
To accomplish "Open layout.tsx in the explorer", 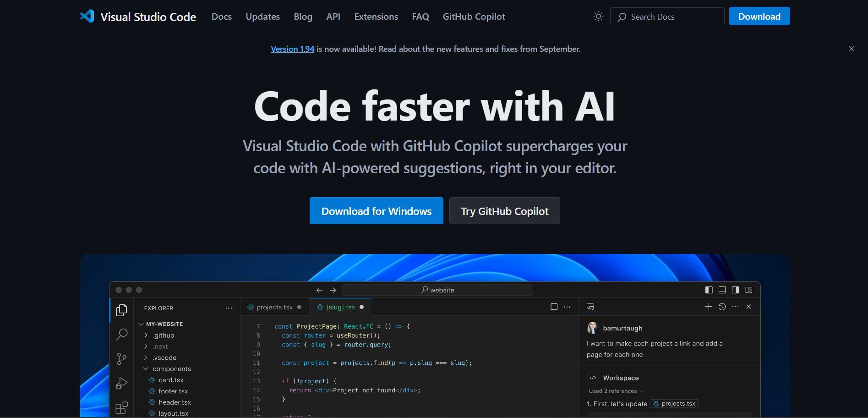I will pyautogui.click(x=173, y=413).
